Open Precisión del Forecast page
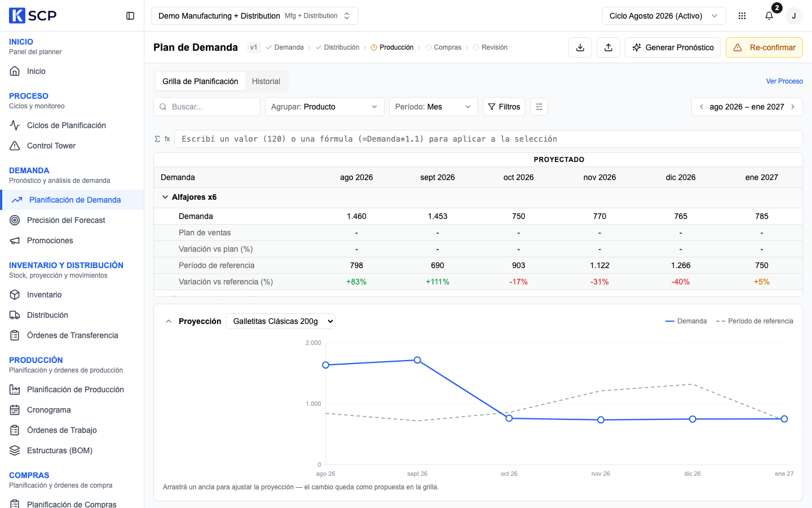 72,220
